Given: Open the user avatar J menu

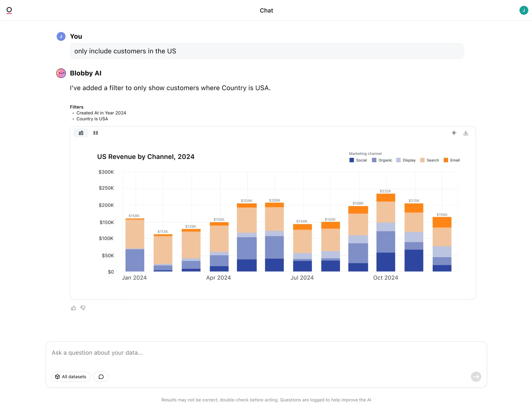Looking at the screenshot, I should pyautogui.click(x=524, y=10).
